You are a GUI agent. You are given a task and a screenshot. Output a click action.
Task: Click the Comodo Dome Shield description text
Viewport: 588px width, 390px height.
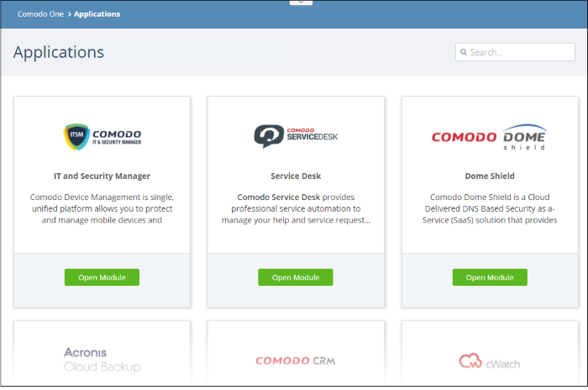point(490,208)
